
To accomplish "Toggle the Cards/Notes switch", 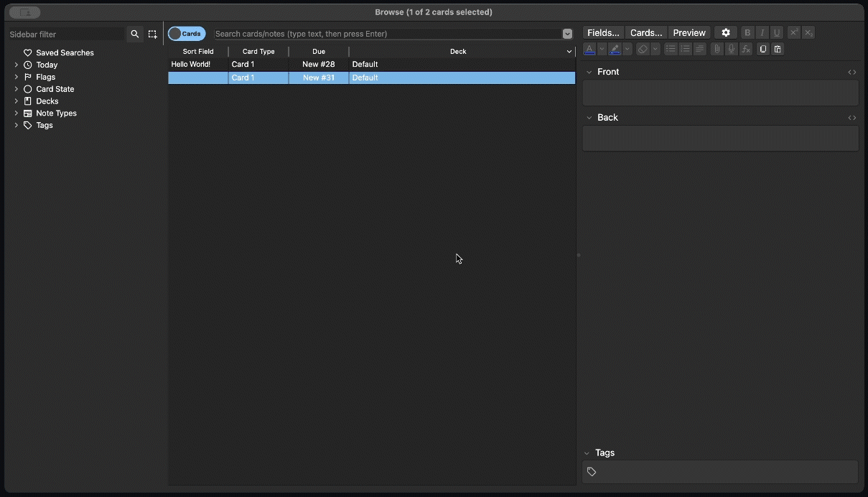I will (x=187, y=34).
